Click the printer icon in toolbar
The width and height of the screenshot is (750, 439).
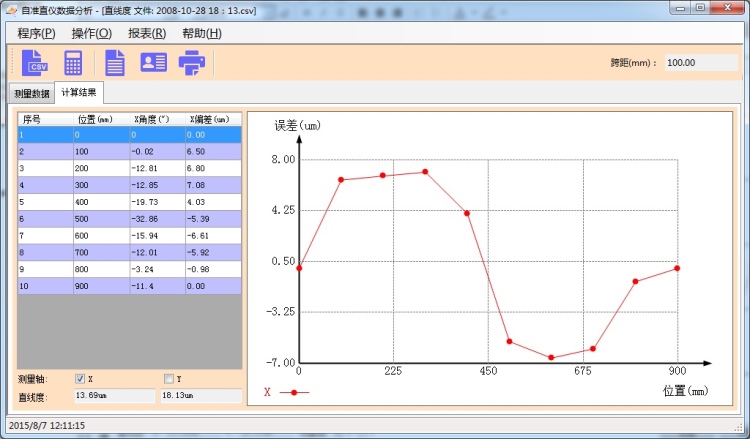[191, 62]
